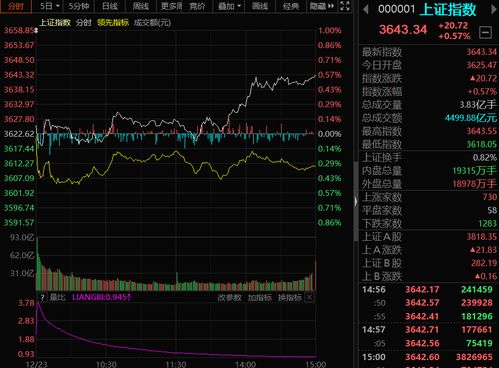The height and width of the screenshot is (368, 499).
Task: Go to previous index with left arrow
Action: [366, 9]
